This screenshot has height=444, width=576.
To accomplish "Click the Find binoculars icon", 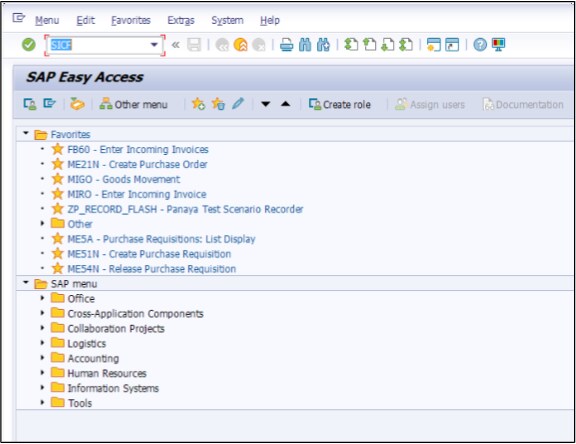I will pyautogui.click(x=305, y=45).
